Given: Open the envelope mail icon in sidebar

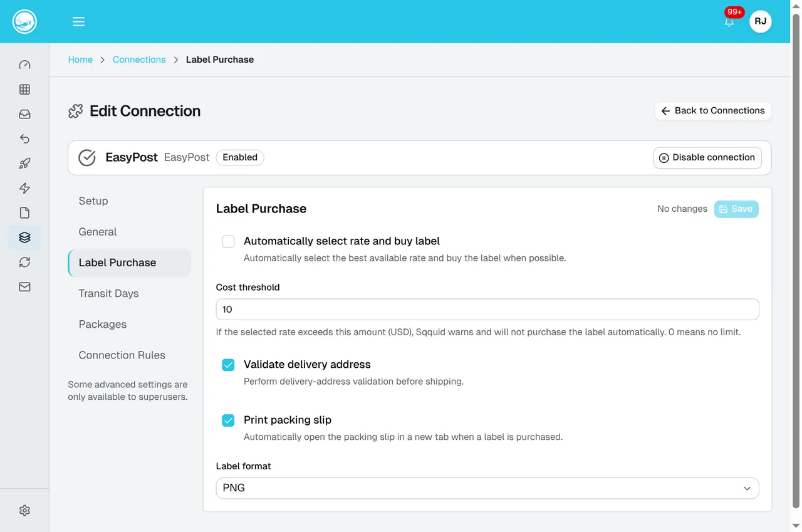Looking at the screenshot, I should [x=24, y=287].
